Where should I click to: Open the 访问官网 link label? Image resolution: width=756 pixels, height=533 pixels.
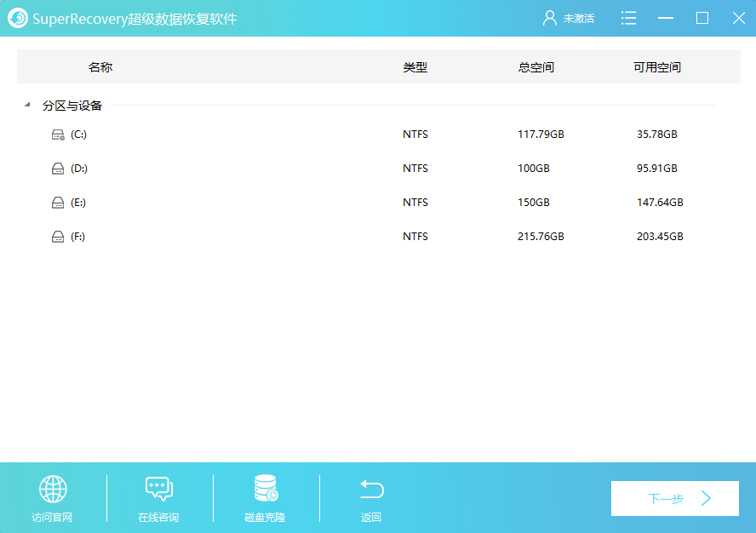(x=52, y=518)
